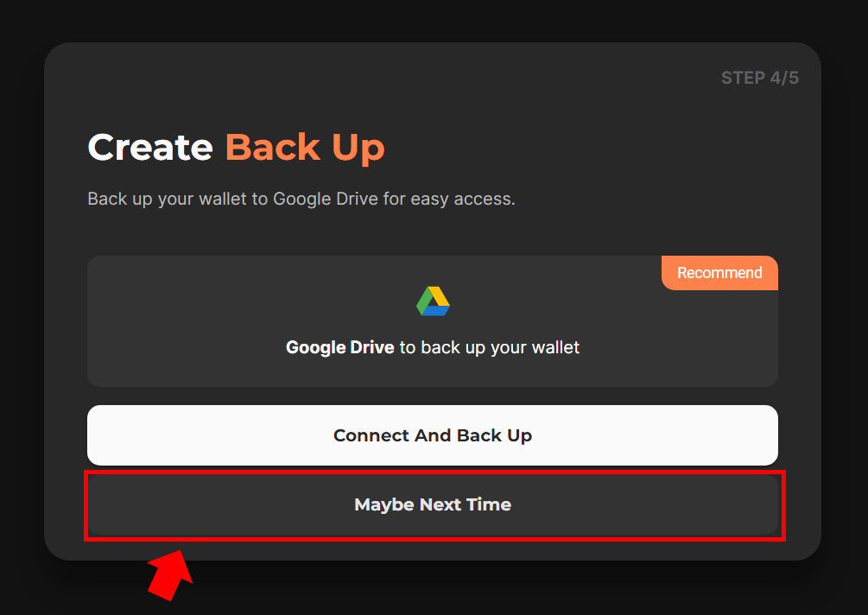
Task: Click "to back up your wallet" card text
Action: click(489, 347)
